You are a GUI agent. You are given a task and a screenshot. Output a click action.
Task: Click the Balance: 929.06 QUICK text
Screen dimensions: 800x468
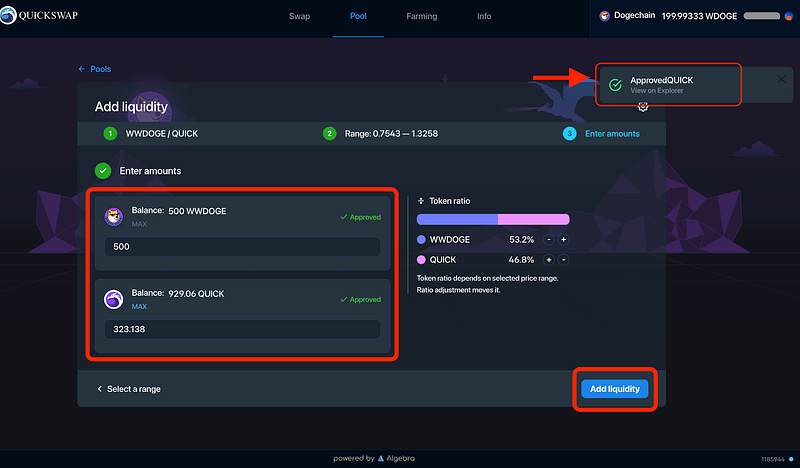tap(178, 293)
